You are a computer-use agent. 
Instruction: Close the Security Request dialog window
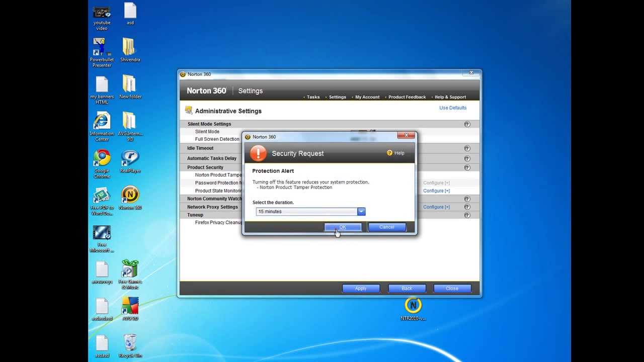[x=406, y=135]
